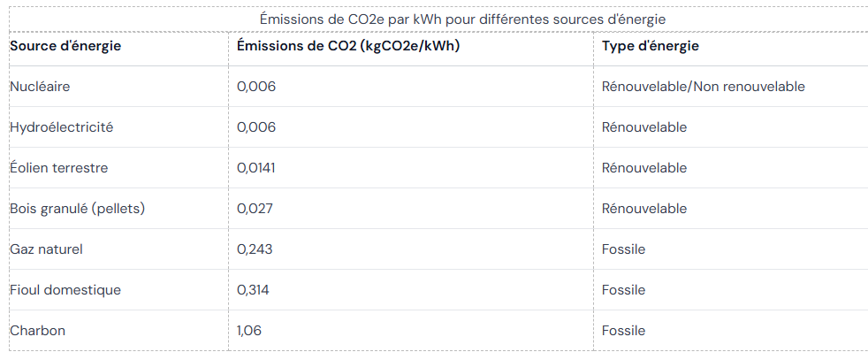Select the 0,314 emissions value
This screenshot has width=868, height=352.
point(253,290)
